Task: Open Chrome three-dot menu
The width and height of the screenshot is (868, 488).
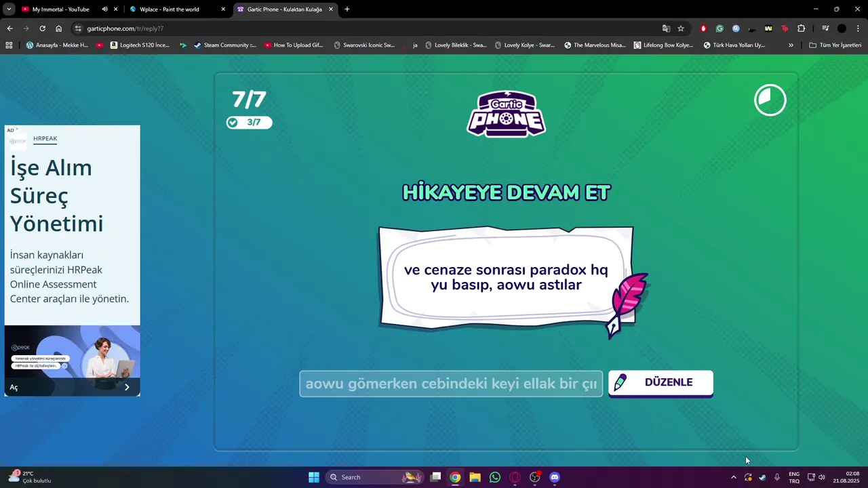Action: 858,28
